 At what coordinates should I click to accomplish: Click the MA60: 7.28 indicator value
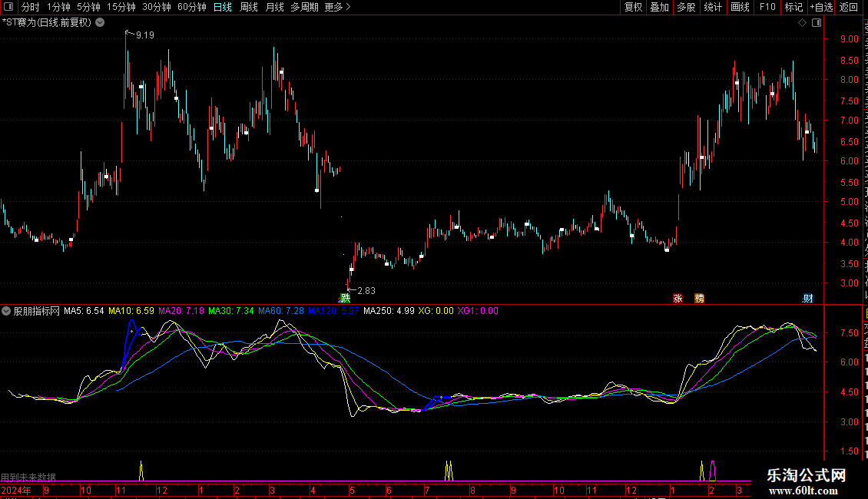click(x=280, y=311)
